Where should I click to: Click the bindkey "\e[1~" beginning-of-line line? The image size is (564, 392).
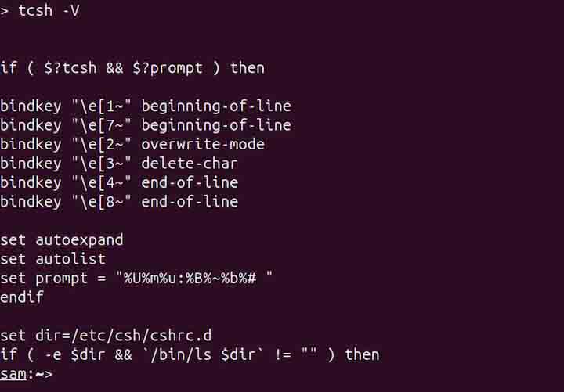click(x=145, y=106)
